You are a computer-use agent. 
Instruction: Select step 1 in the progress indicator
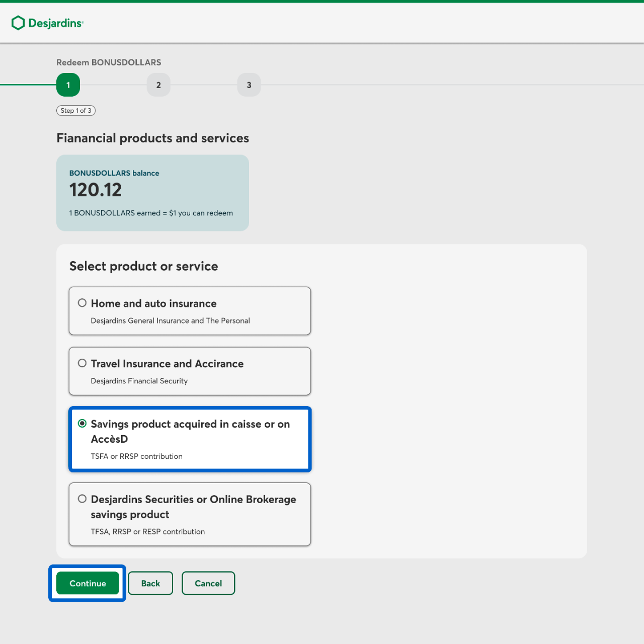68,85
